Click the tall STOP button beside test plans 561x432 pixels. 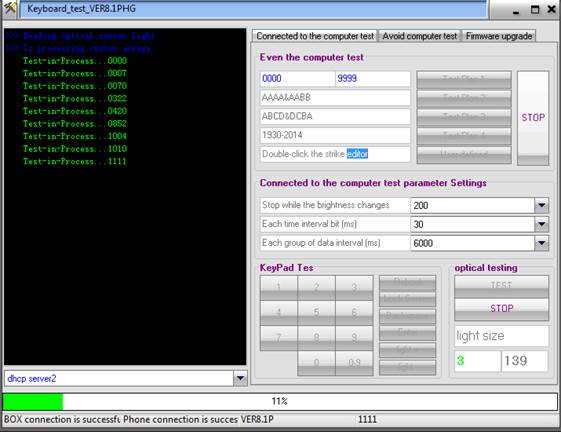pos(533,118)
